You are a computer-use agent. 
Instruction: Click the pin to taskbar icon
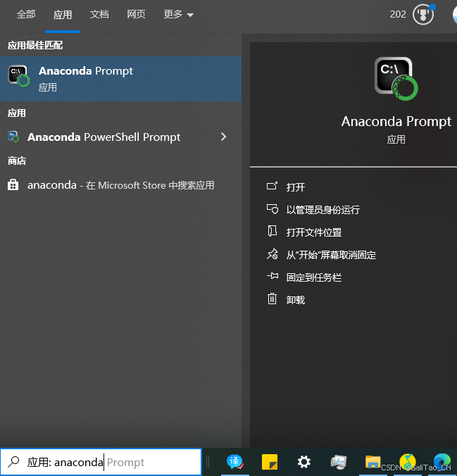(273, 276)
